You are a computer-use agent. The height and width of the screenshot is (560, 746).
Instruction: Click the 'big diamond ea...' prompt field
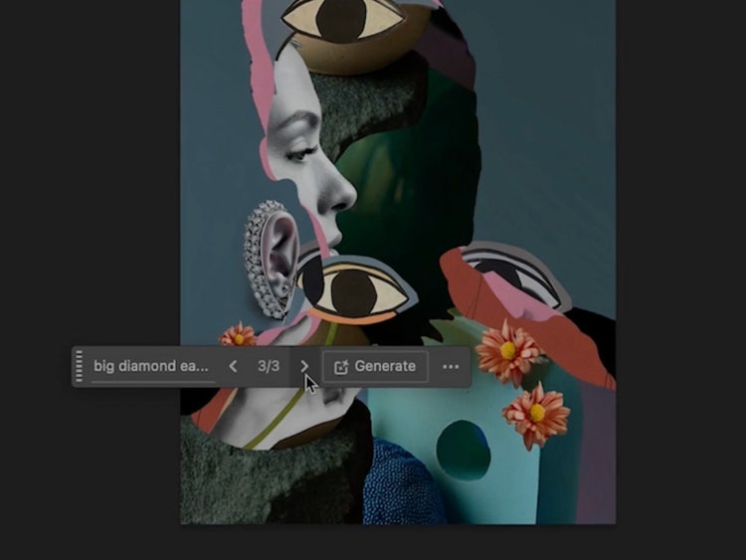[x=152, y=366]
